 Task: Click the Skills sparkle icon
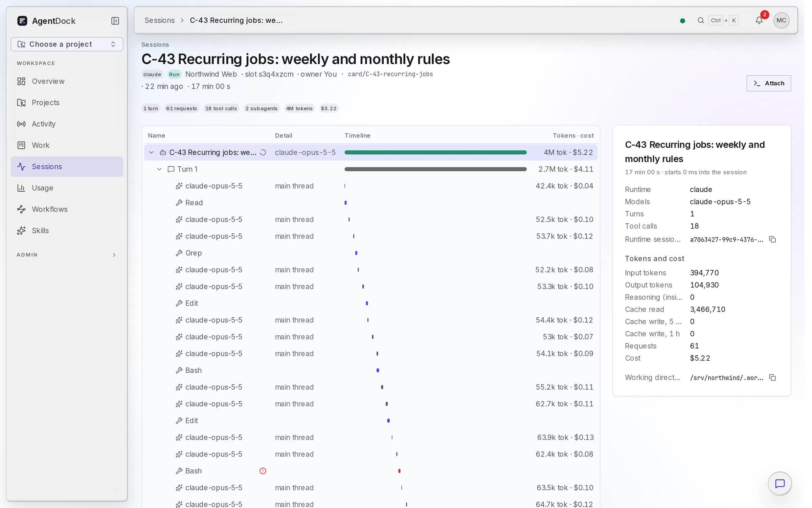pos(21,231)
